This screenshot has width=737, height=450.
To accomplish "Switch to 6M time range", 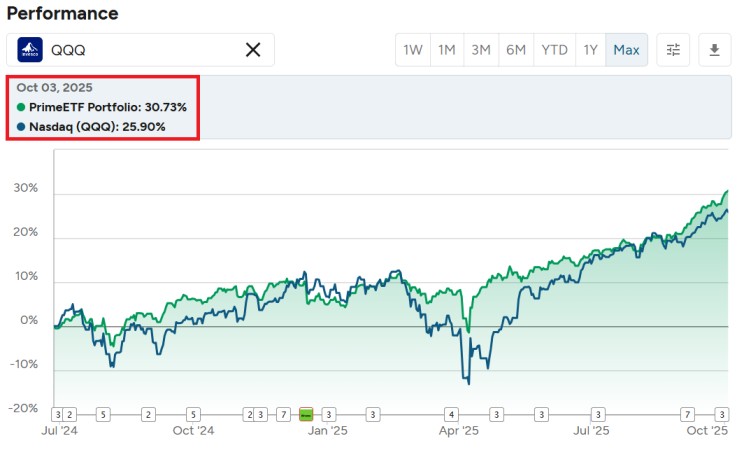I will pos(516,50).
